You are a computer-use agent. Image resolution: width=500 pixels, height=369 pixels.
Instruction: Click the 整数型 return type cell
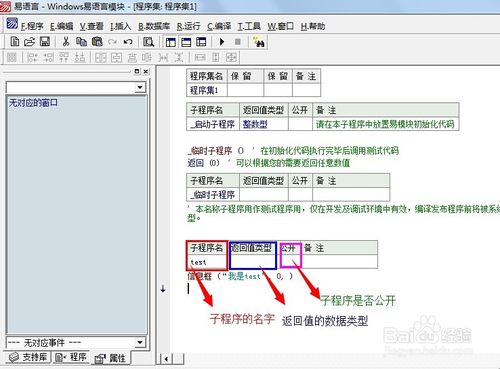pos(264,124)
